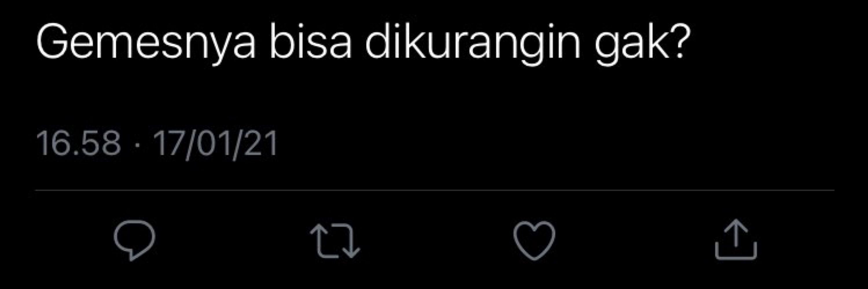Start a reply to this tweet
The height and width of the screenshot is (289, 868).
pos(135,240)
